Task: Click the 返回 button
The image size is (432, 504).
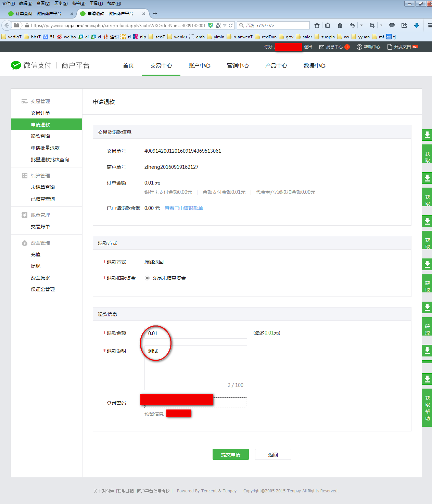Action: 273,454
